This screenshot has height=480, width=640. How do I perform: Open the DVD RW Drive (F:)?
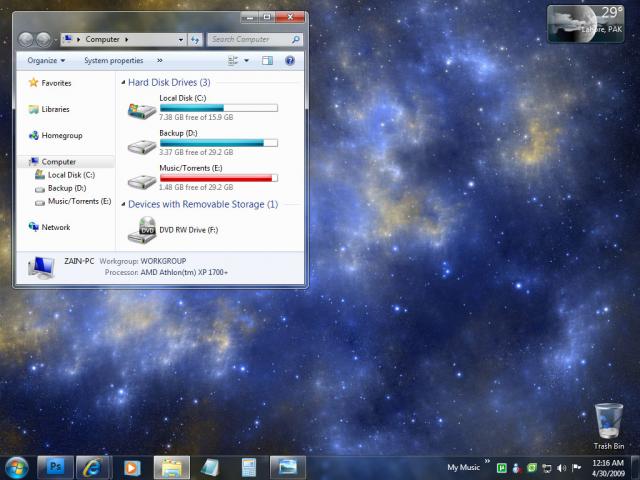tap(142, 230)
